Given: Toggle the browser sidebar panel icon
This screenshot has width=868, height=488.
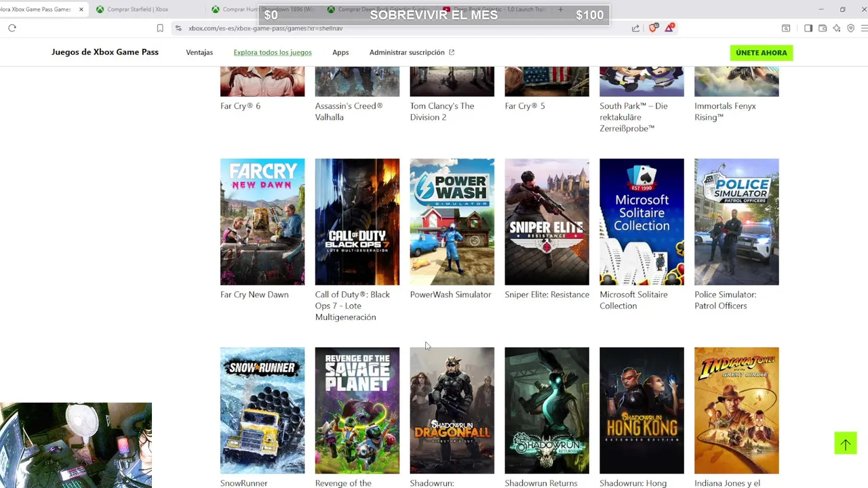Looking at the screenshot, I should pyautogui.click(x=808, y=28).
